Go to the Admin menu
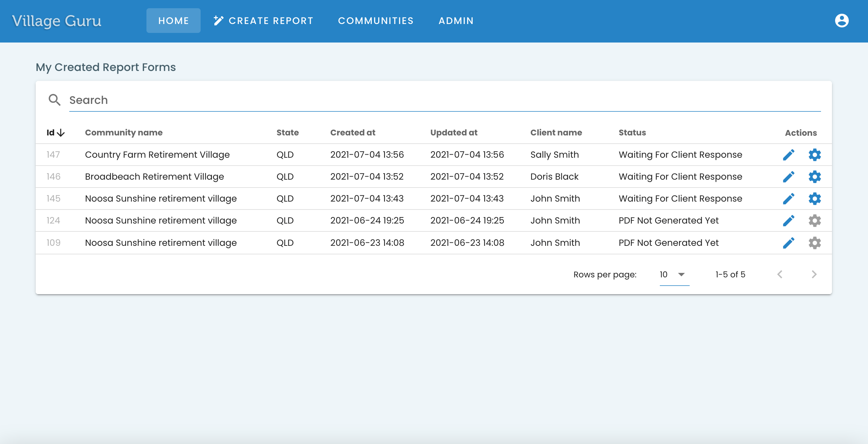The image size is (868, 444). tap(456, 21)
